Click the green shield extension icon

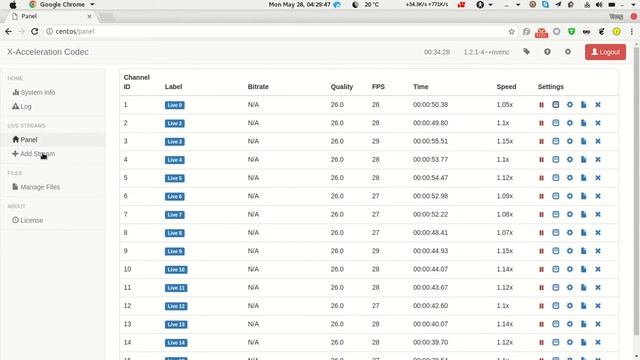(x=571, y=31)
